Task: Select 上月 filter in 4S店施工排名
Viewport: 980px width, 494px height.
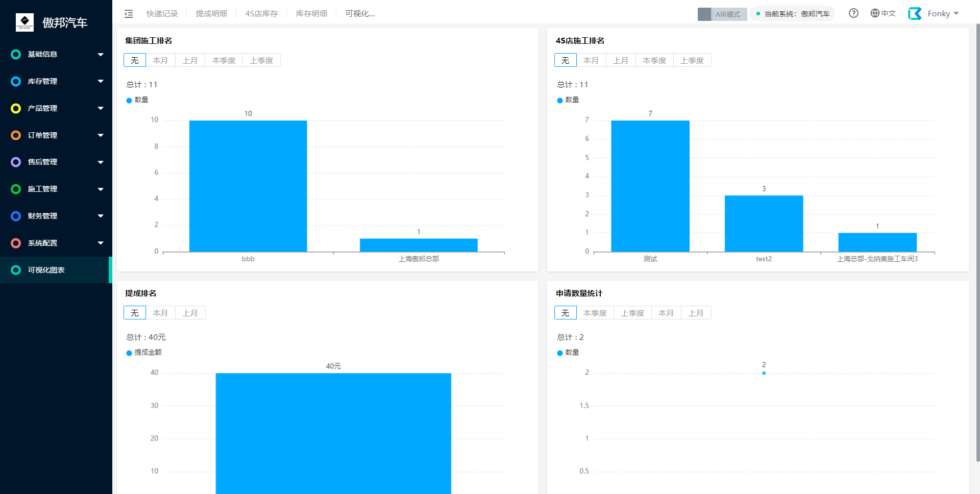Action: point(621,60)
